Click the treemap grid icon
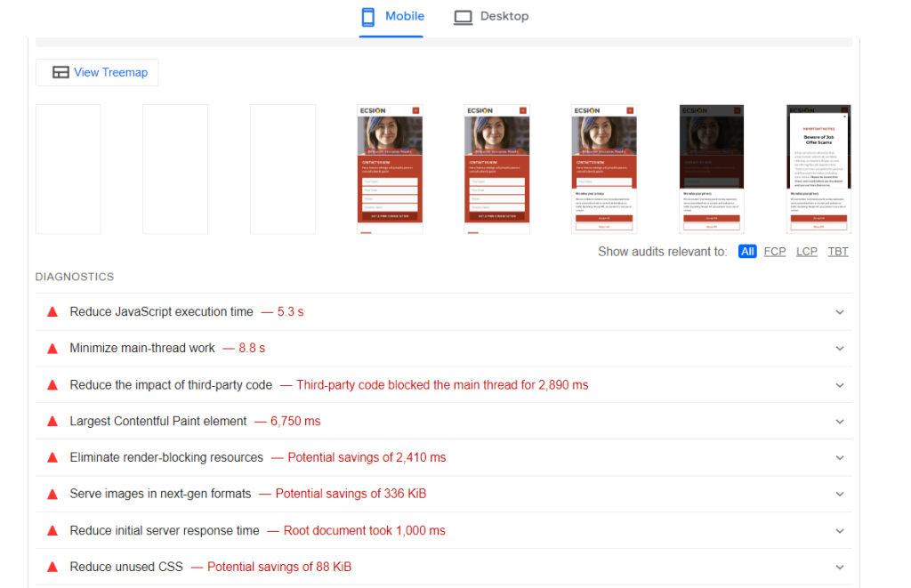 click(60, 72)
